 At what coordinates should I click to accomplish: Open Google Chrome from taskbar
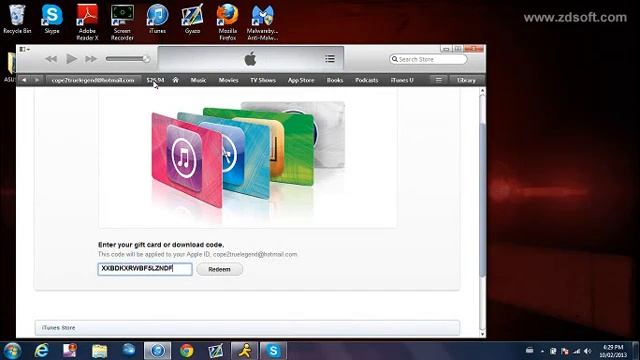(x=187, y=351)
